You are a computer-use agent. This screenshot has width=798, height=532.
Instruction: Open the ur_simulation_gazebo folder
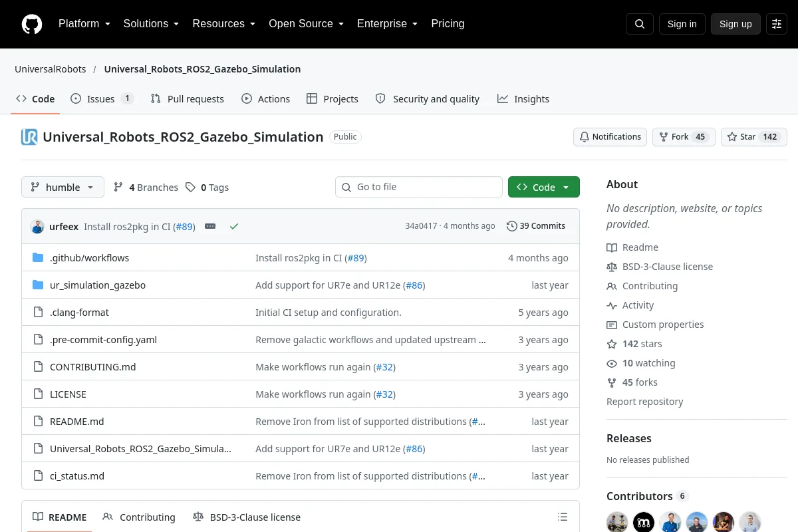[98, 285]
